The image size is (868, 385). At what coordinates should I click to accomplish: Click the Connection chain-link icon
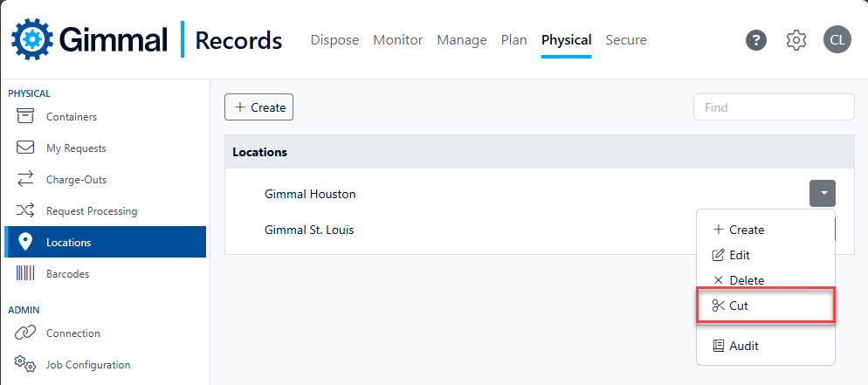coord(25,333)
